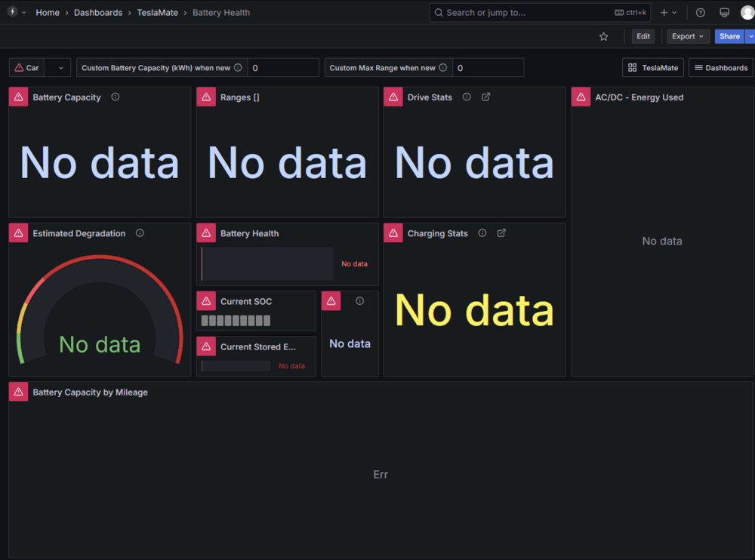Click Current Stored E... error icon
This screenshot has width=755, height=560.
point(206,346)
